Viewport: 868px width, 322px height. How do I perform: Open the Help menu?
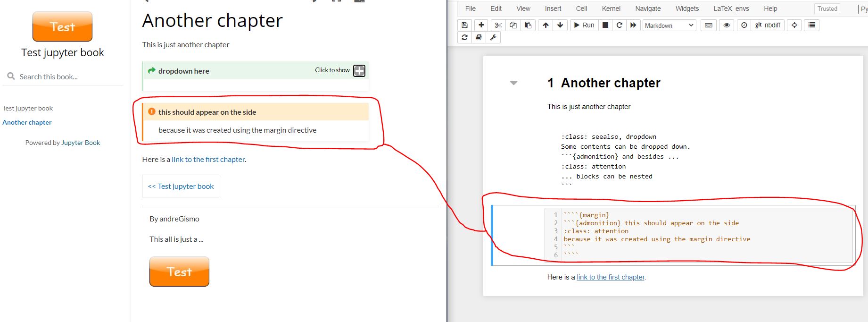tap(770, 8)
